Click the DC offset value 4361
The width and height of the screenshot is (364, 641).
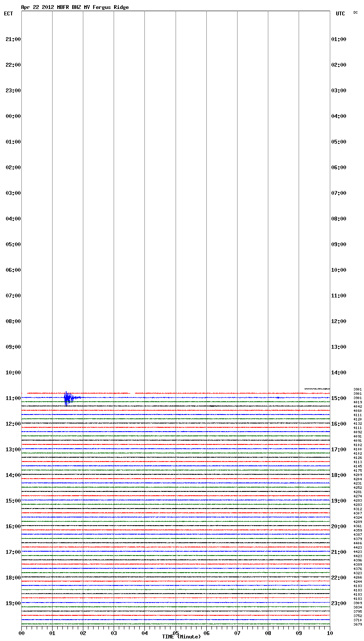358,526
